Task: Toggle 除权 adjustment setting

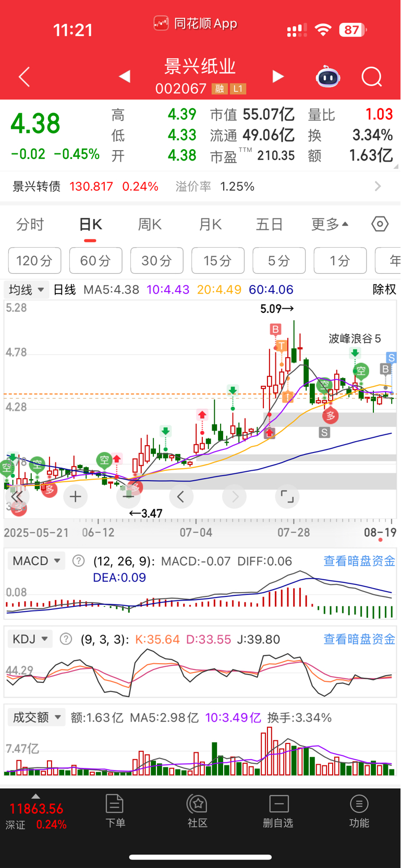Action: (x=384, y=289)
